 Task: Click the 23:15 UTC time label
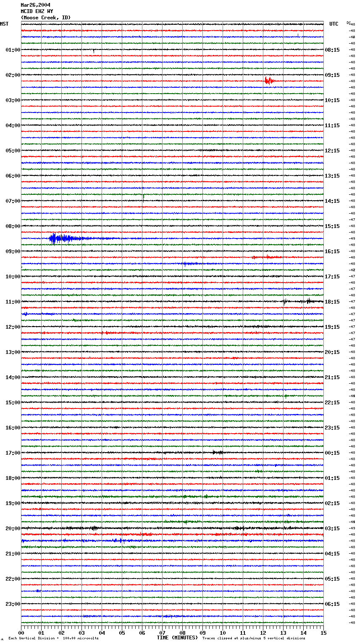tap(332, 428)
